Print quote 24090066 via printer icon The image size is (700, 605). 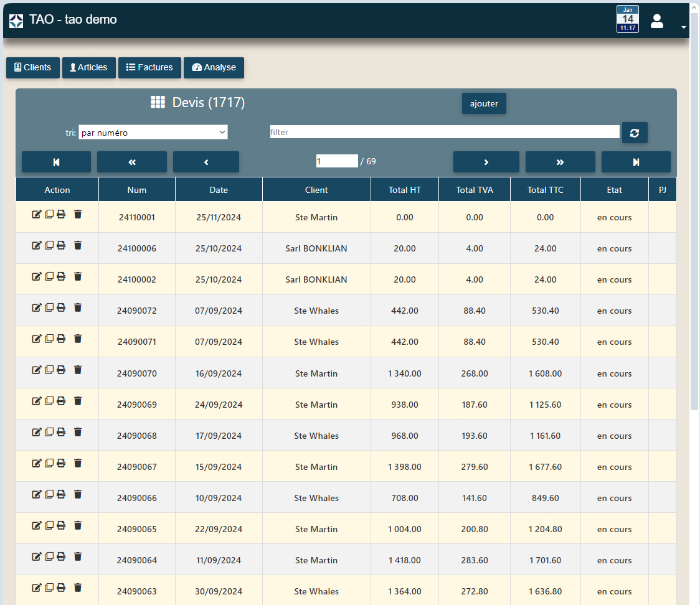coord(61,494)
